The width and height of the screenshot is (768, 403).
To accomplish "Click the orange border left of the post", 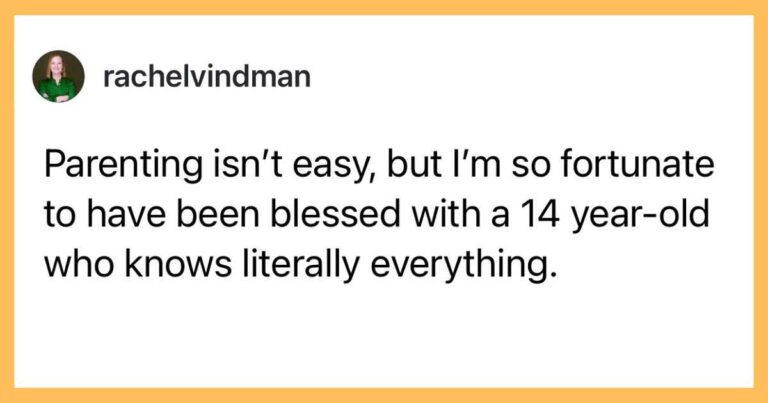I will [x=7, y=200].
